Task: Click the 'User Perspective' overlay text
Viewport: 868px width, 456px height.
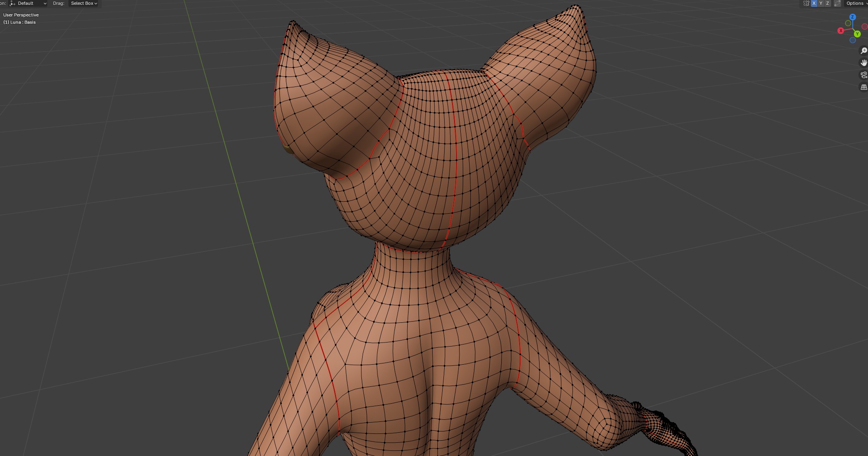Action: point(21,15)
